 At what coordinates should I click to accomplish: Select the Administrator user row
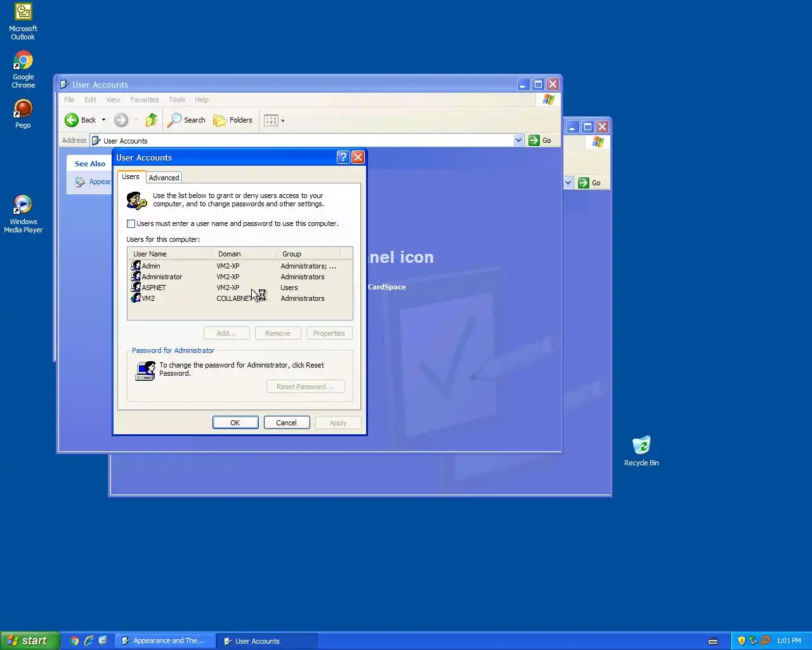(x=239, y=277)
